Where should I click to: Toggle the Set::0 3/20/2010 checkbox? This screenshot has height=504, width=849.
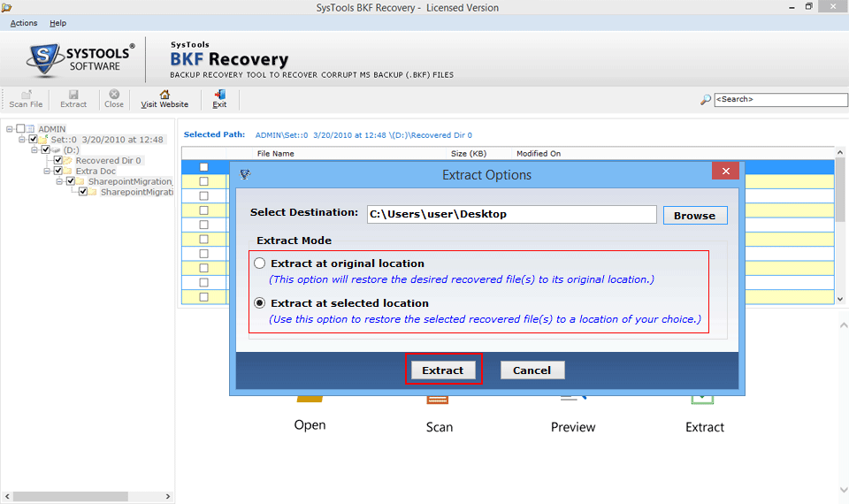33,139
